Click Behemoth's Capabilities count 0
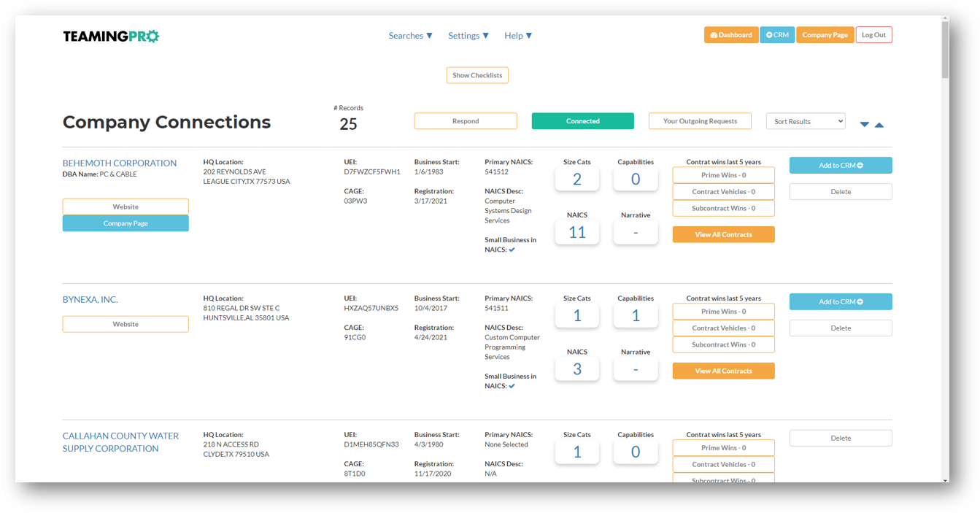Image resolution: width=980 pixels, height=513 pixels. tap(636, 179)
